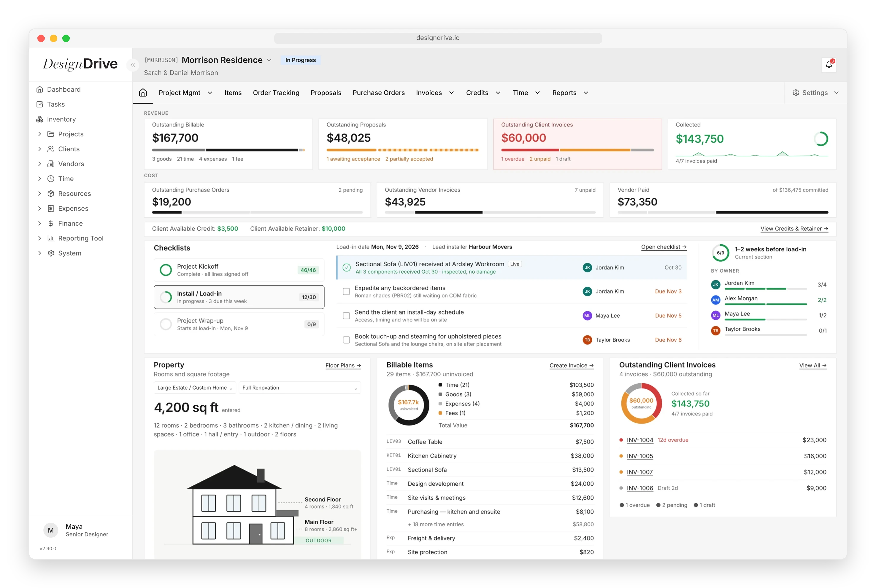Expand the Projects tree chevron
The width and height of the screenshot is (876, 588).
tap(39, 134)
